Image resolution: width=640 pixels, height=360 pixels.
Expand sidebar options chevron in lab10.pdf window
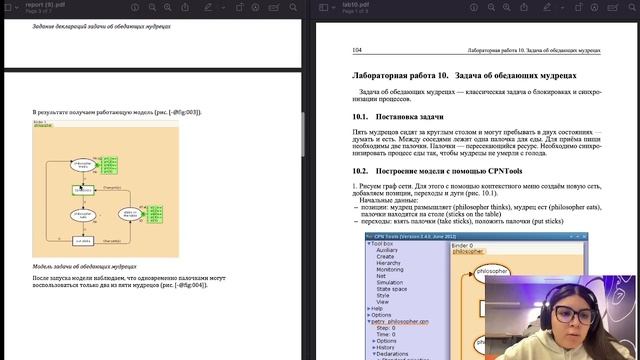[333, 8]
